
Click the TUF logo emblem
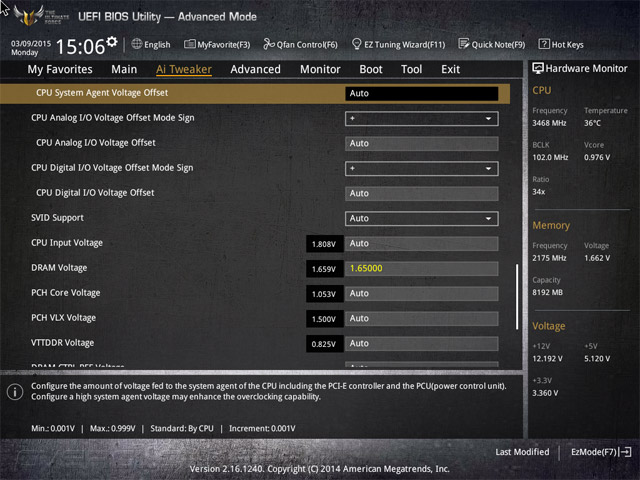click(29, 16)
